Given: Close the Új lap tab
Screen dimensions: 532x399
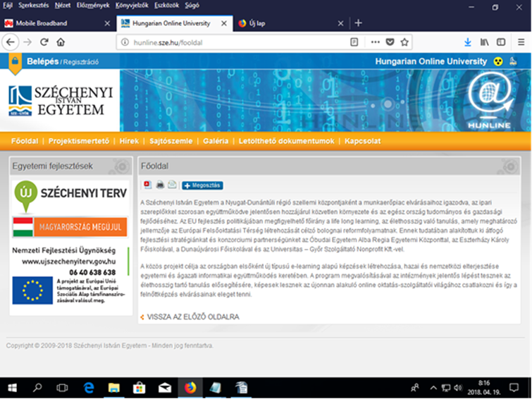Looking at the screenshot, I should pos(340,23).
